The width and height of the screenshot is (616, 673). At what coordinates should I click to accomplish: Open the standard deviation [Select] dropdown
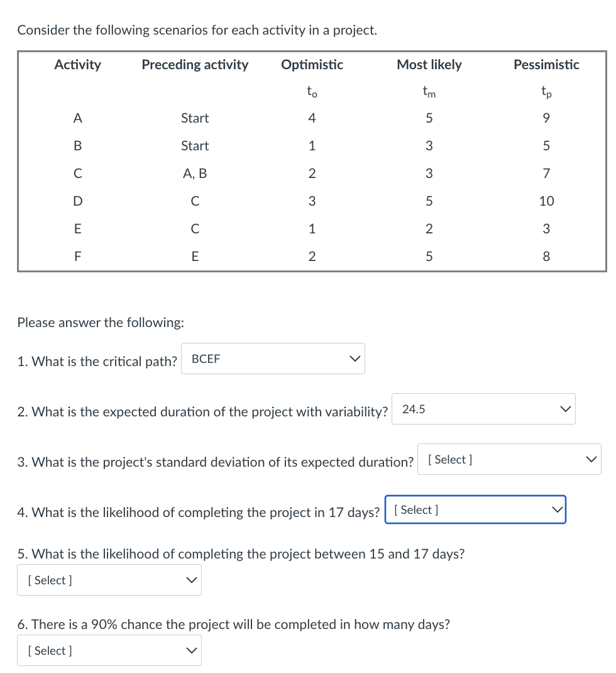[x=509, y=459]
